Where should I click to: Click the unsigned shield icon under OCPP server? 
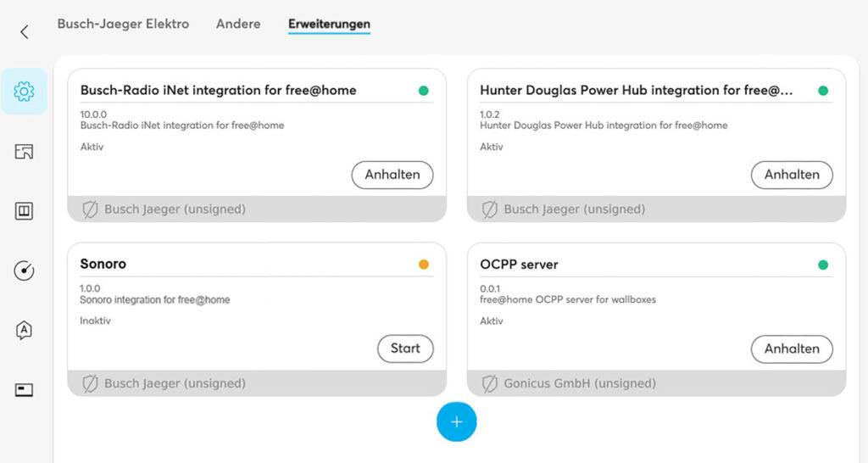tap(489, 383)
